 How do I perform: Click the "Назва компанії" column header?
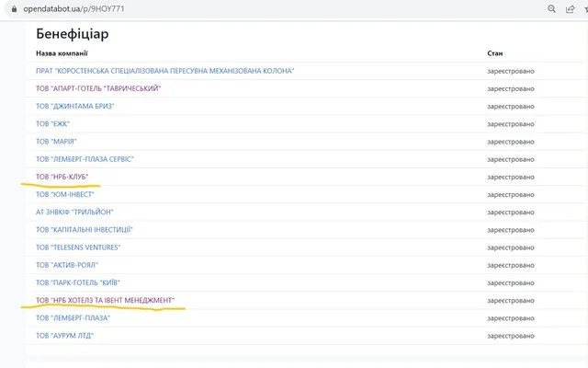(62, 53)
